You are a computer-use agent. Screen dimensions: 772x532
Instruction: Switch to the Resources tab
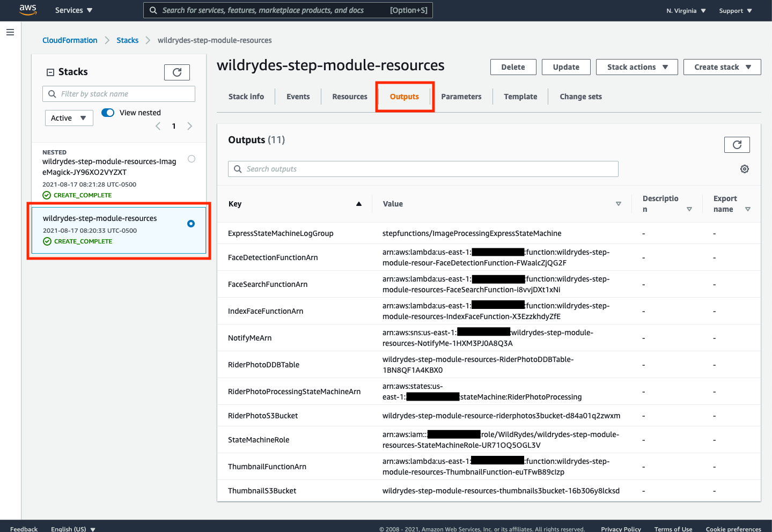click(x=350, y=97)
